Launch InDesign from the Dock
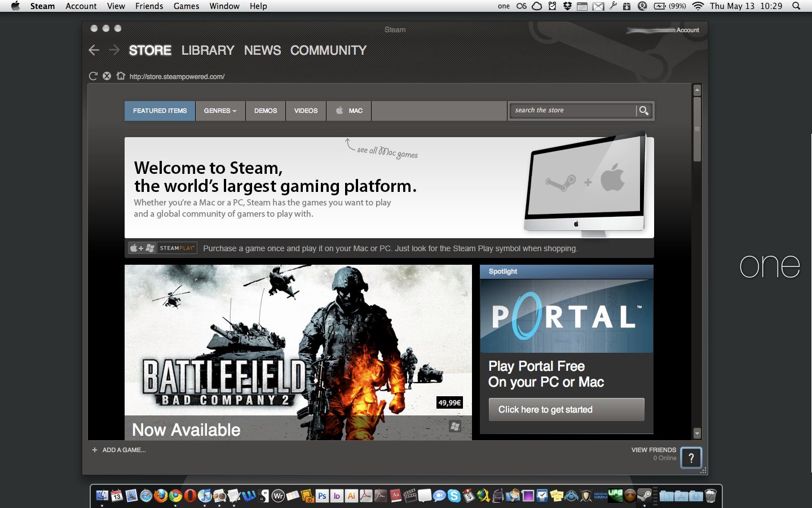The image size is (812, 508). (337, 496)
